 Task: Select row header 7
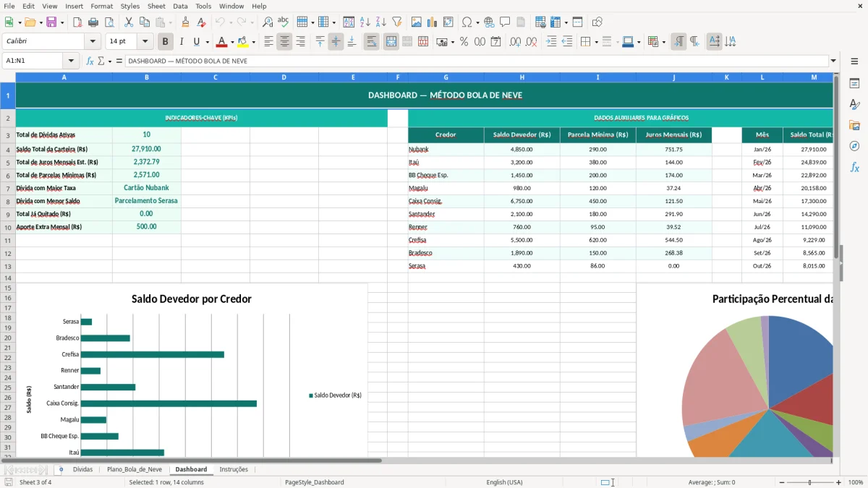click(x=8, y=188)
